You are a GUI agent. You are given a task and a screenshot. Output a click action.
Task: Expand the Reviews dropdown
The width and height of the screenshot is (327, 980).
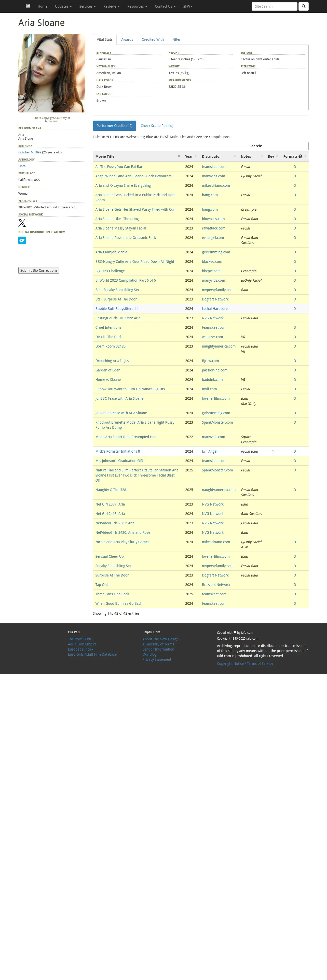[112, 6]
